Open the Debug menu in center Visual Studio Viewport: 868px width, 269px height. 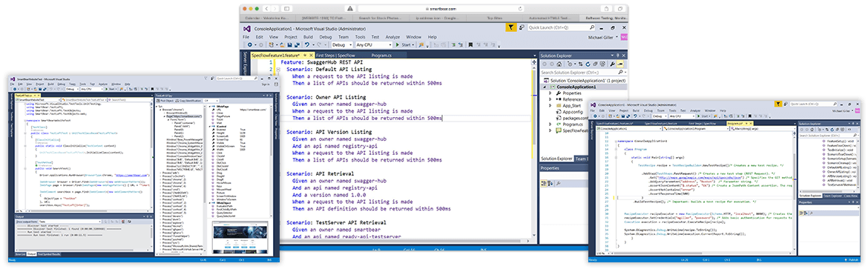coord(326,37)
